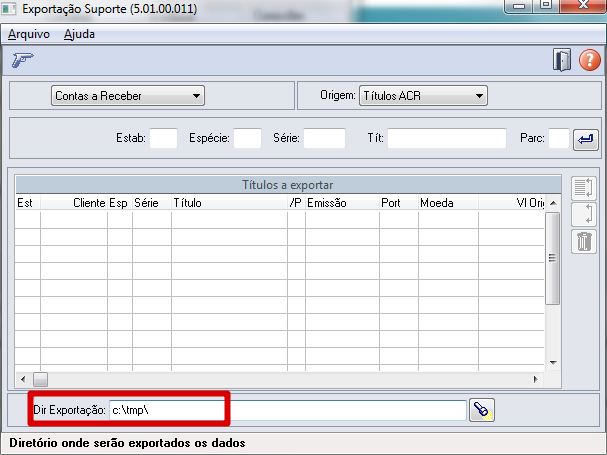The width and height of the screenshot is (607, 455).
Task: Click the horizontal scrollbar right arrow
Action: [536, 379]
